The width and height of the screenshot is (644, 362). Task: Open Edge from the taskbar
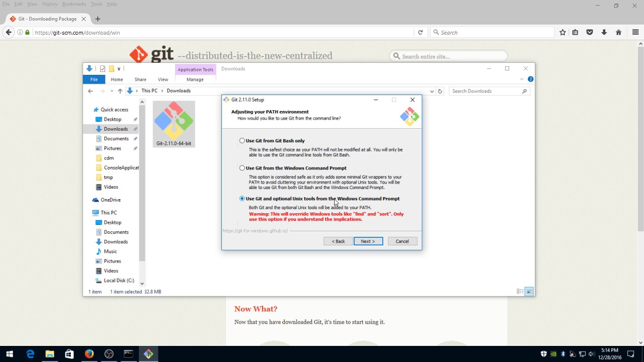coord(30,354)
